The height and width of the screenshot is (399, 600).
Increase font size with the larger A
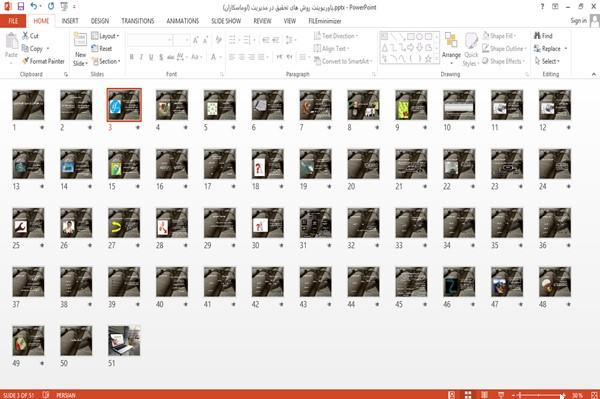(196, 40)
